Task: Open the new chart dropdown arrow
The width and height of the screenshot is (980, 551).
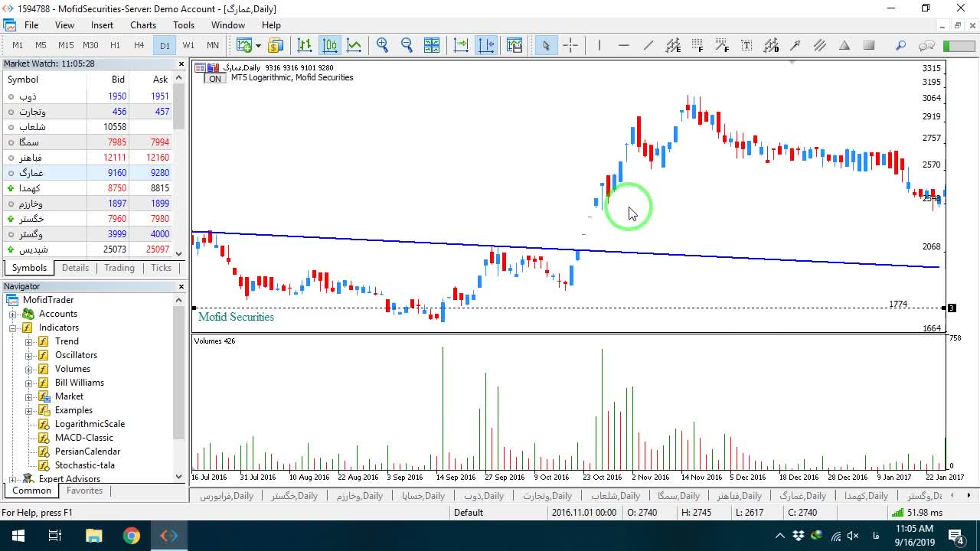Action: point(258,45)
